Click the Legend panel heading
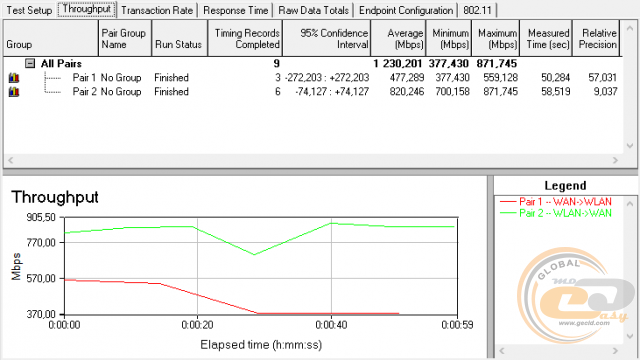 click(565, 186)
